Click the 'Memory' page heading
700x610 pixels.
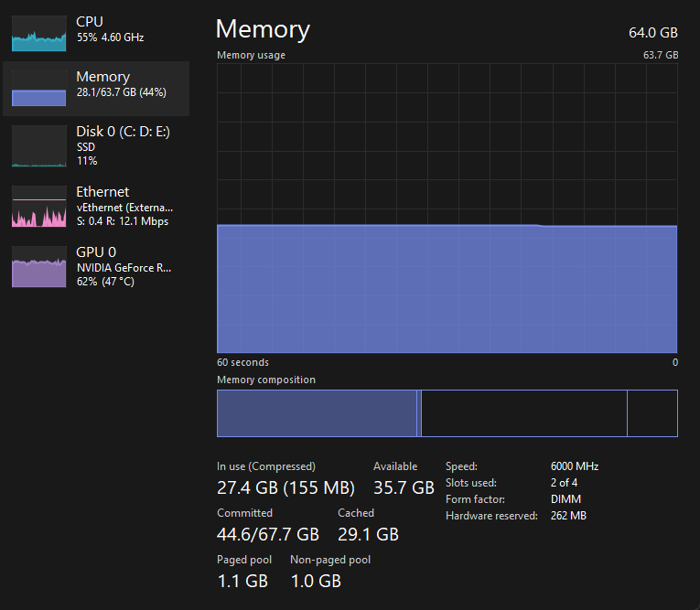(x=263, y=29)
